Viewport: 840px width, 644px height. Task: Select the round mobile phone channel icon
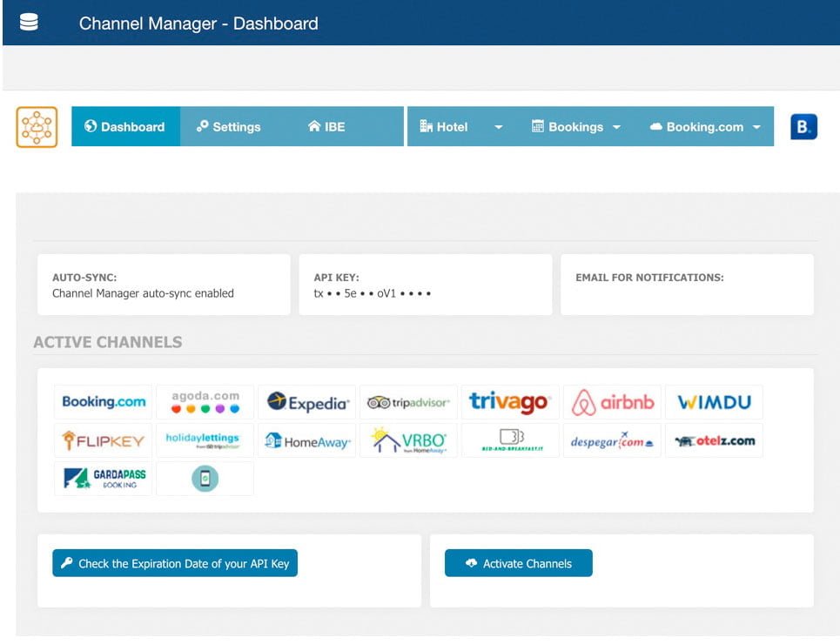205,479
